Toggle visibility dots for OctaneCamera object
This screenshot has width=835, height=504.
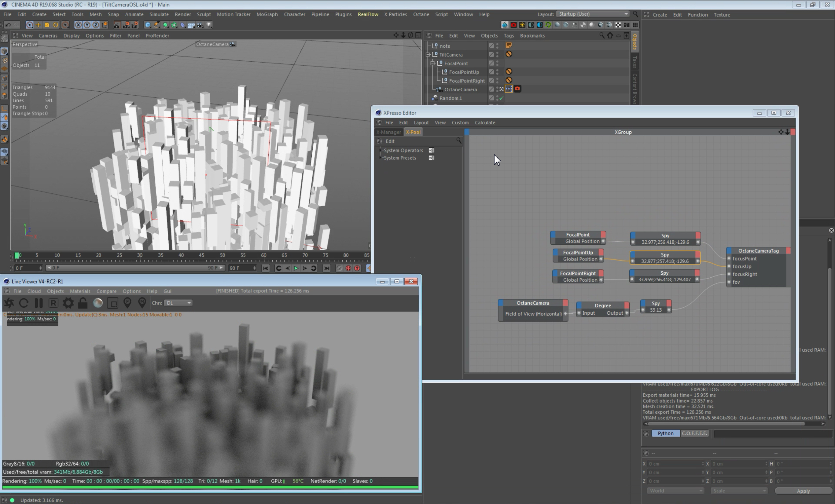pos(498,89)
